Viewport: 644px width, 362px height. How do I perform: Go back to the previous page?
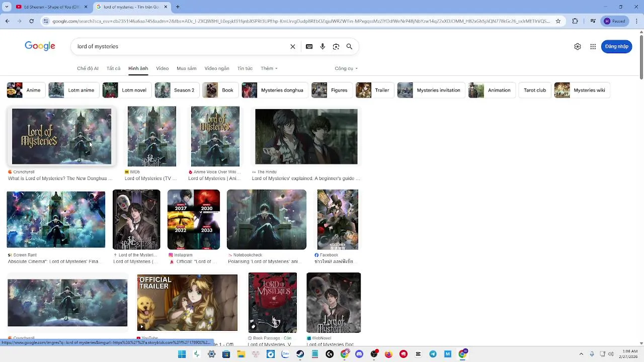click(7, 21)
